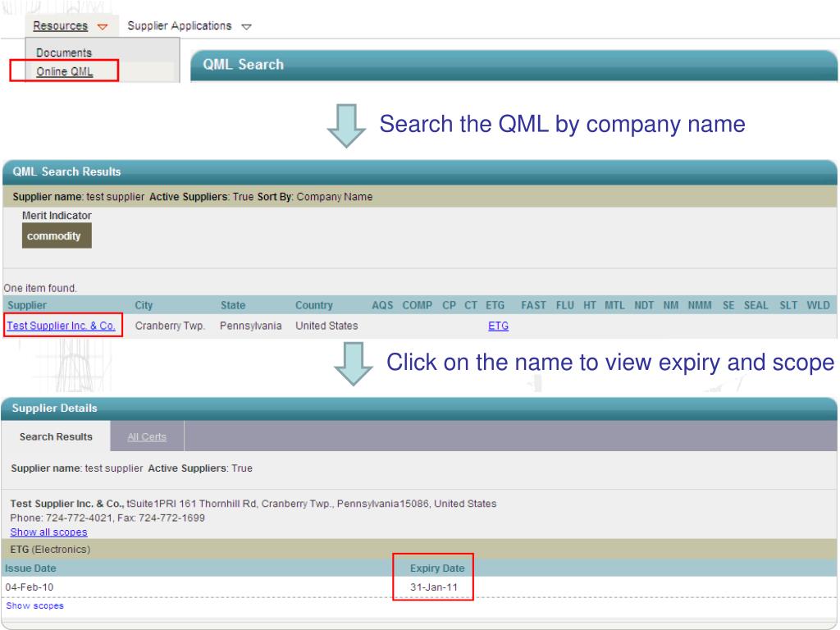This screenshot has height=630, width=840.
Task: Select Documents from the Resources menu
Action: [64, 52]
